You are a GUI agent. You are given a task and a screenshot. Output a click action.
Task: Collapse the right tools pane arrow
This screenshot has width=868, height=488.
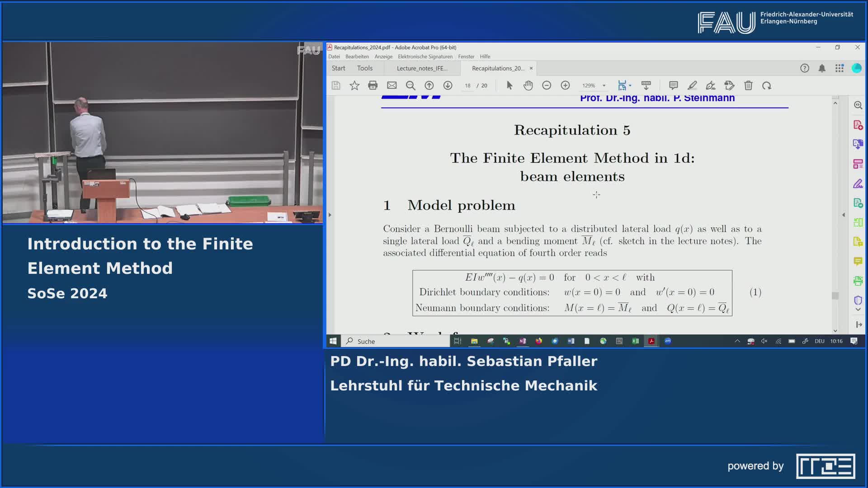pos(844,215)
